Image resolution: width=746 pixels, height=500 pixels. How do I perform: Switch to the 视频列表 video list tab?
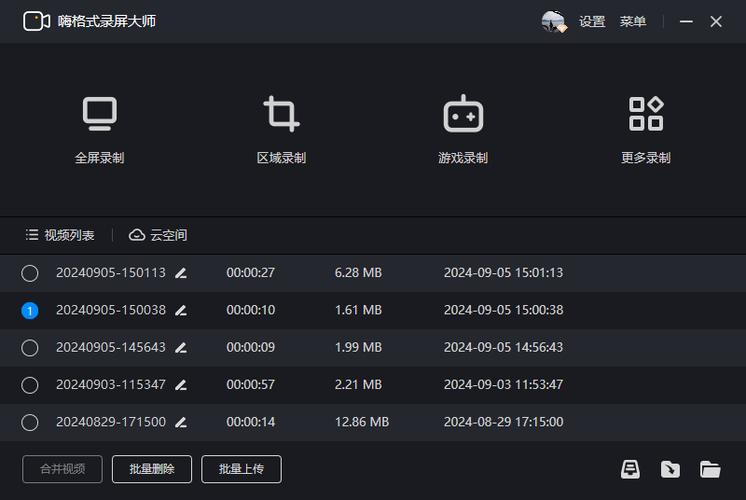click(60, 235)
